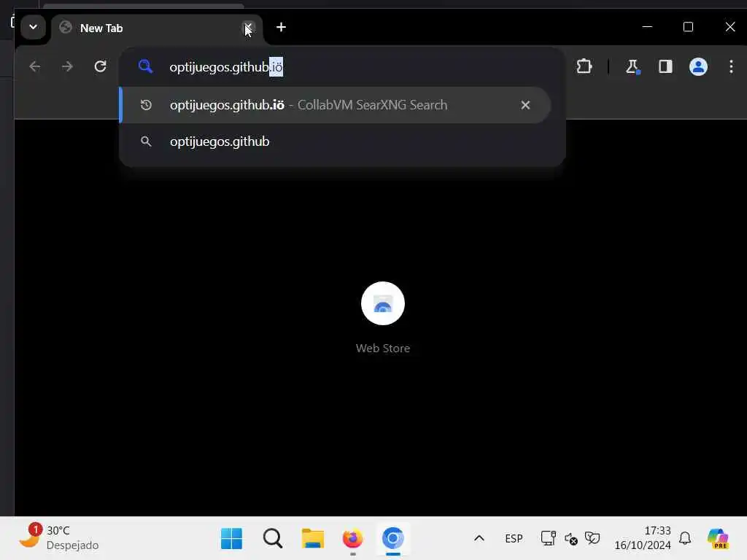This screenshot has height=560, width=747.
Task: Switch the ESP input language
Action: tap(514, 539)
